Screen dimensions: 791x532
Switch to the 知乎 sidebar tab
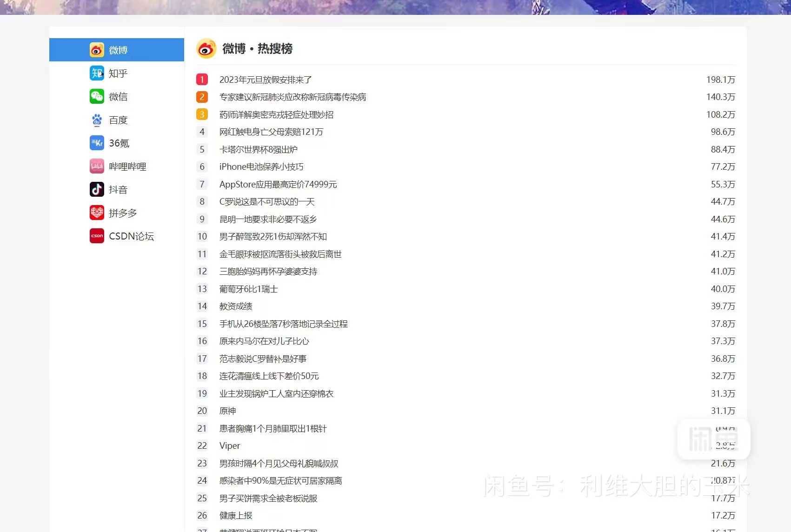pos(117,73)
